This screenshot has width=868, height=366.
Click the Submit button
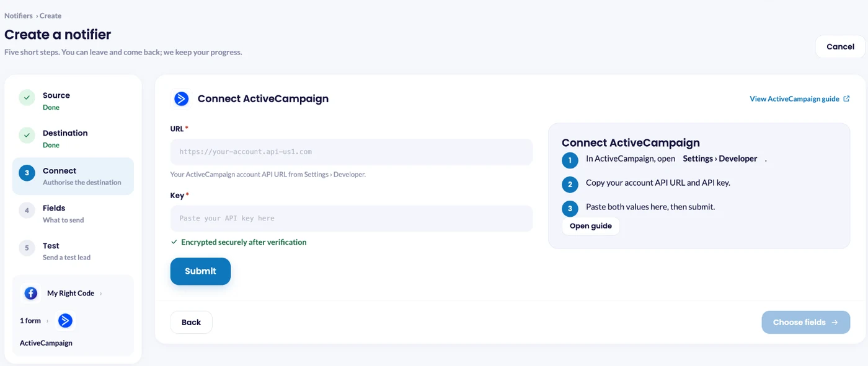click(200, 271)
